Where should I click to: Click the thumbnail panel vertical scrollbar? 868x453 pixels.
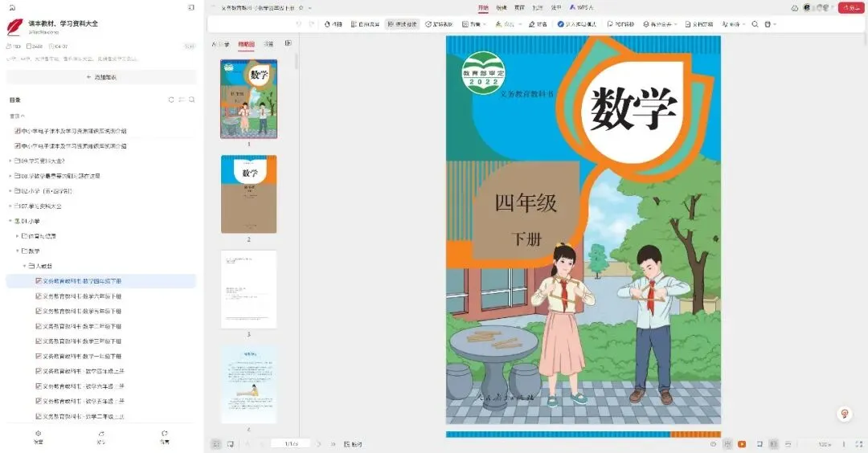click(296, 61)
